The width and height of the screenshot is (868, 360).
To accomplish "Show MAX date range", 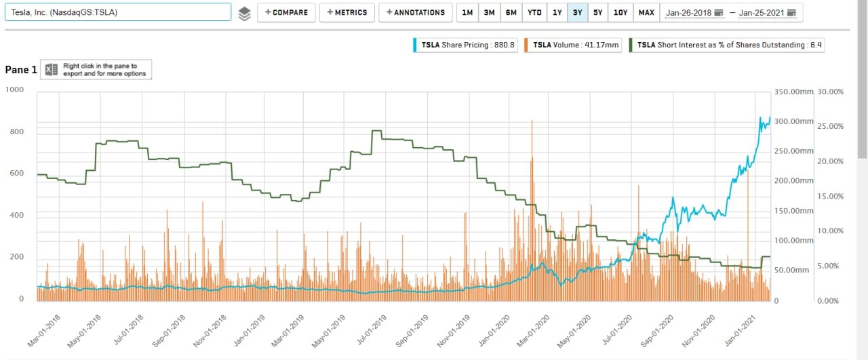I will 646,13.
